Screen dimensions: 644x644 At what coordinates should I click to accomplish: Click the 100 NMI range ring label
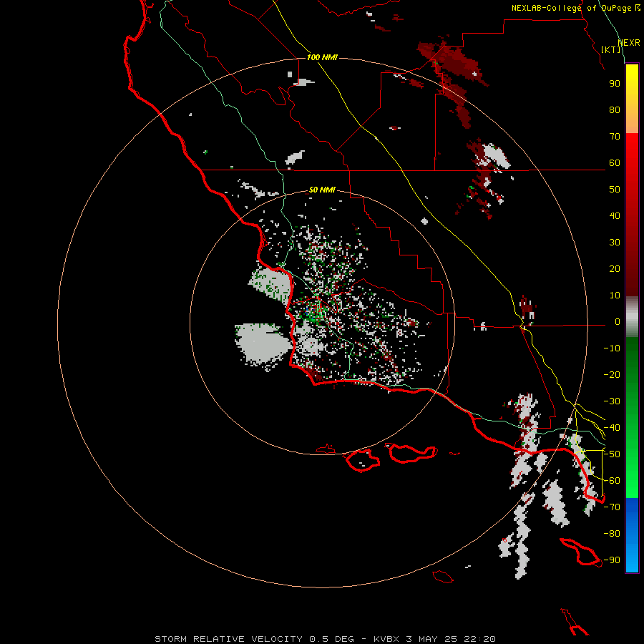pos(322,57)
